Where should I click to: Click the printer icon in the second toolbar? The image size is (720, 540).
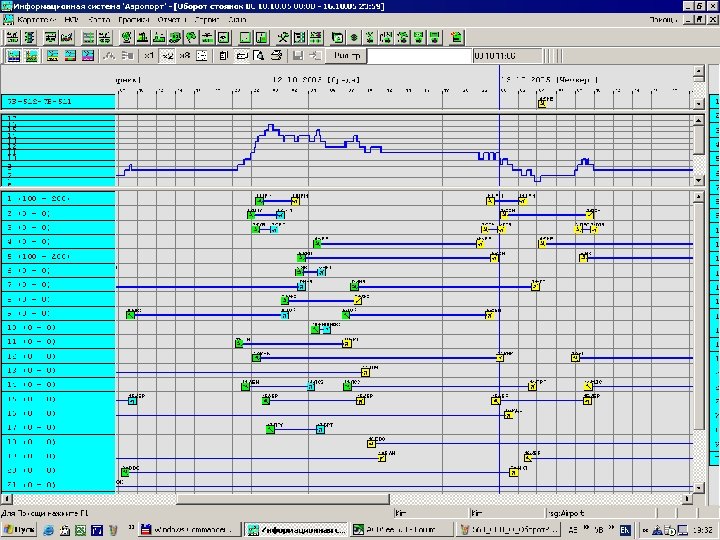pyautogui.click(x=276, y=56)
